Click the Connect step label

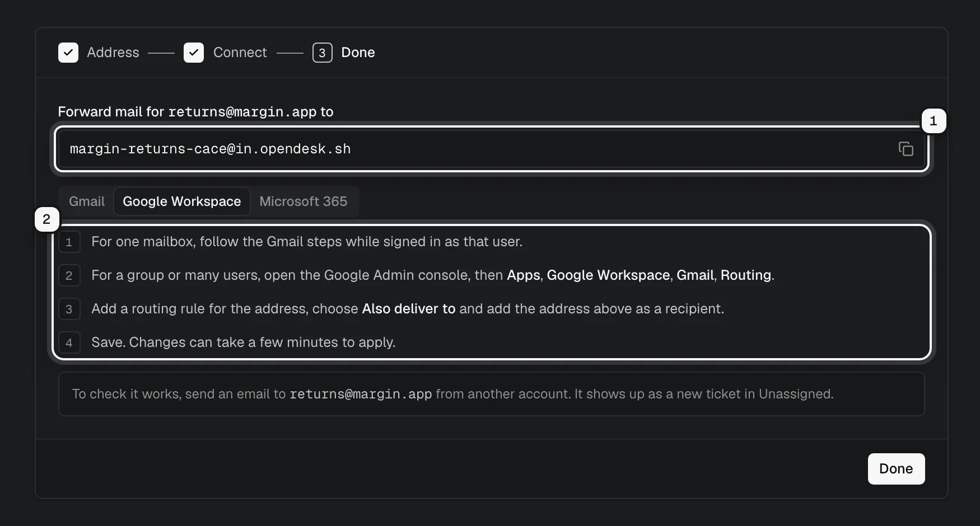pyautogui.click(x=240, y=53)
